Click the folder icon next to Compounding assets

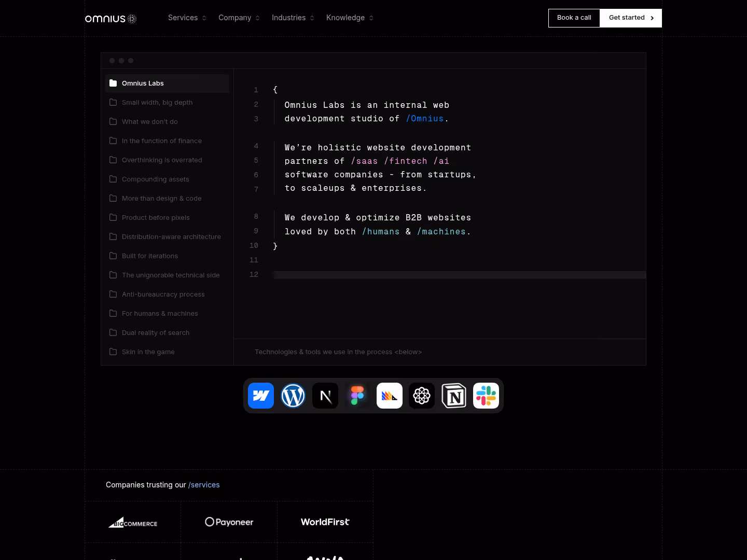tap(113, 179)
